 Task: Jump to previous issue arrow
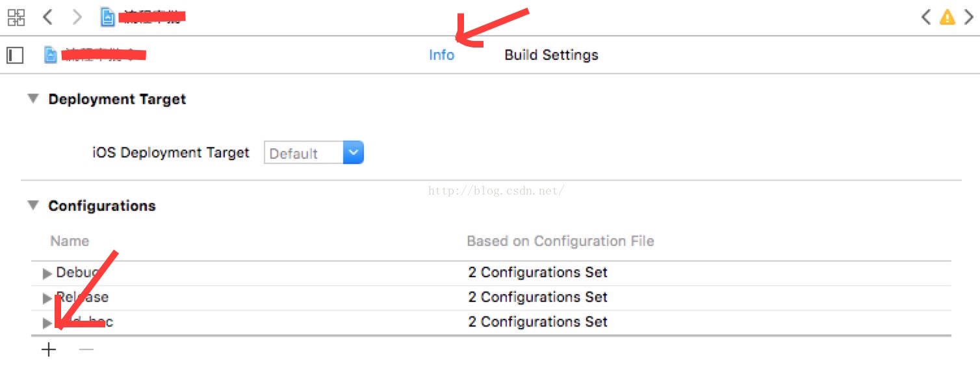(926, 17)
